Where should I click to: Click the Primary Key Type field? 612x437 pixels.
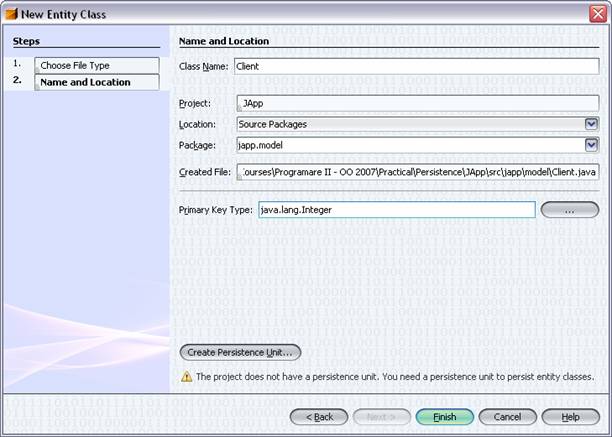pos(397,210)
